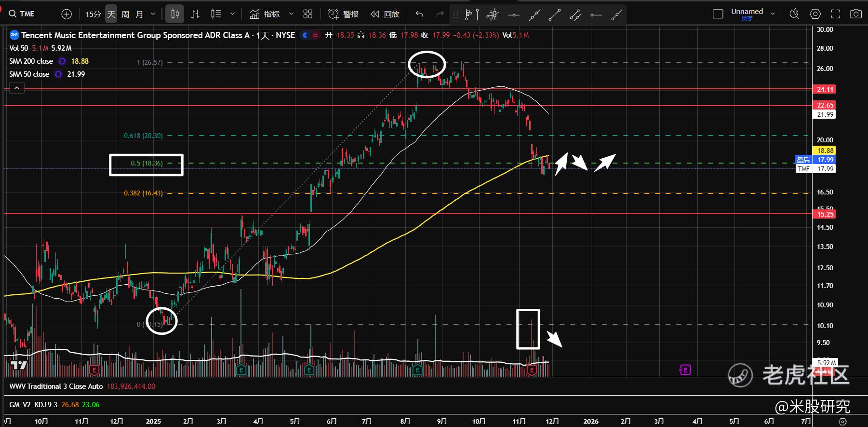Expand the favorite indicators dropdown

(x=291, y=14)
